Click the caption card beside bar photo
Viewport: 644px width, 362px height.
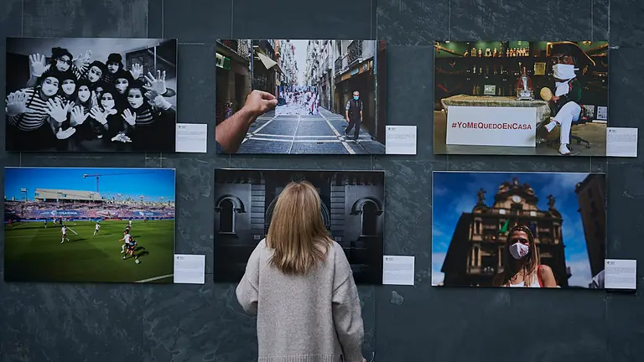point(621,142)
